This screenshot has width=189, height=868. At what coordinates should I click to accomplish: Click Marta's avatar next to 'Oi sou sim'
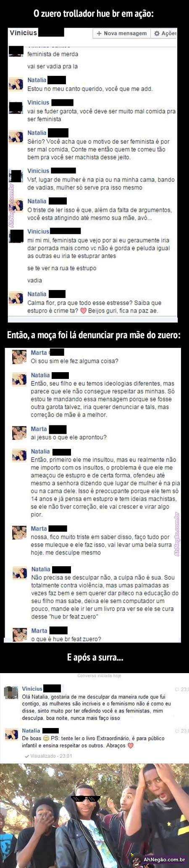coord(19,357)
